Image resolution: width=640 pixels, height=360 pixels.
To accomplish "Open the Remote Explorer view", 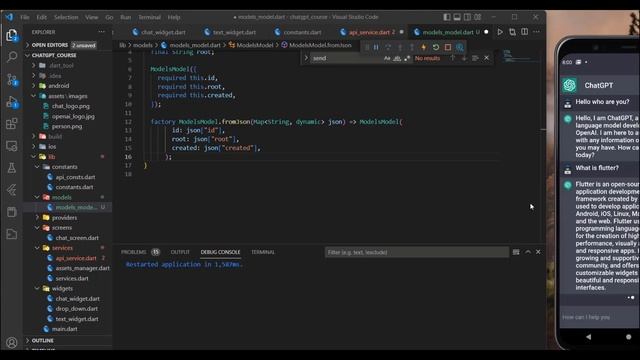I will [11, 146].
